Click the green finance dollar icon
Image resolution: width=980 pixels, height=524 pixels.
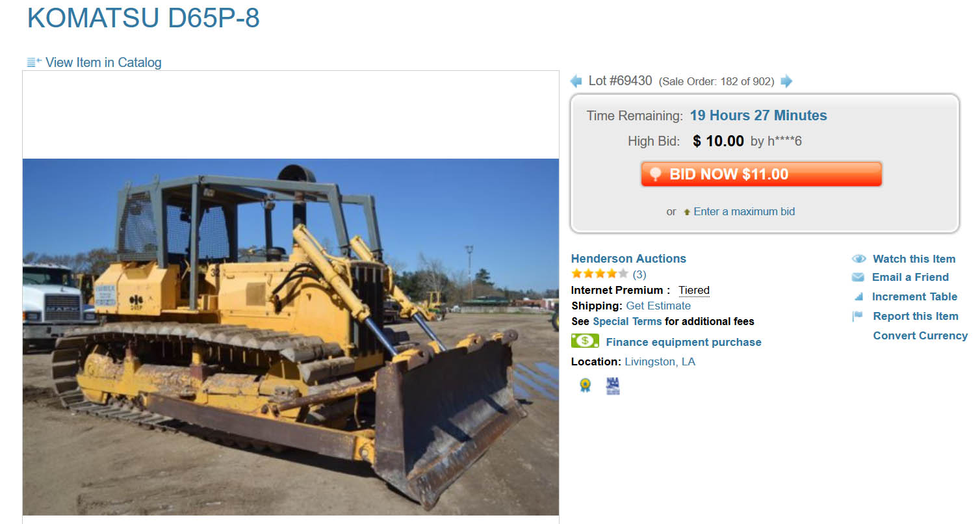(x=585, y=341)
